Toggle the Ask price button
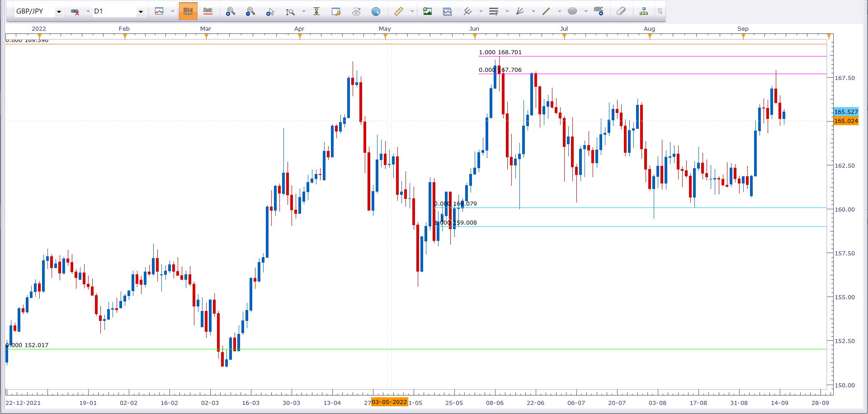868x414 pixels. [208, 11]
